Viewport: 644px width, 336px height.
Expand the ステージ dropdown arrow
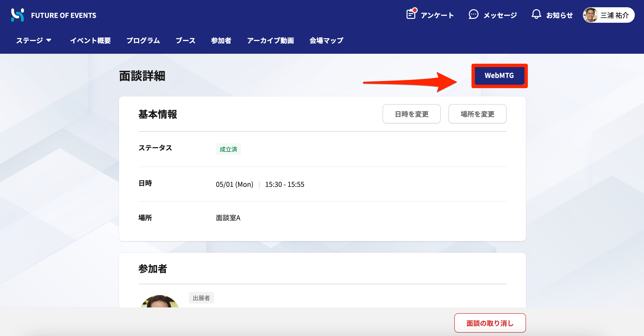click(x=49, y=40)
